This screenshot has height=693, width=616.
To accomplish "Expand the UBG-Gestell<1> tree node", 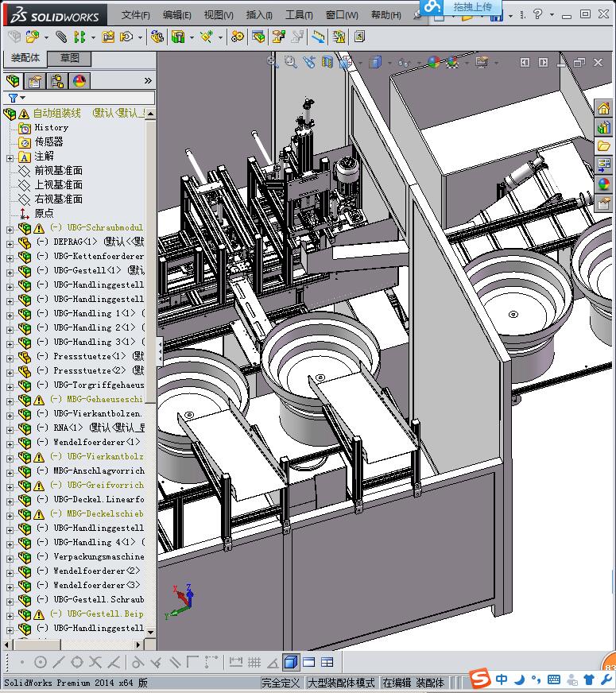I will tap(10, 273).
